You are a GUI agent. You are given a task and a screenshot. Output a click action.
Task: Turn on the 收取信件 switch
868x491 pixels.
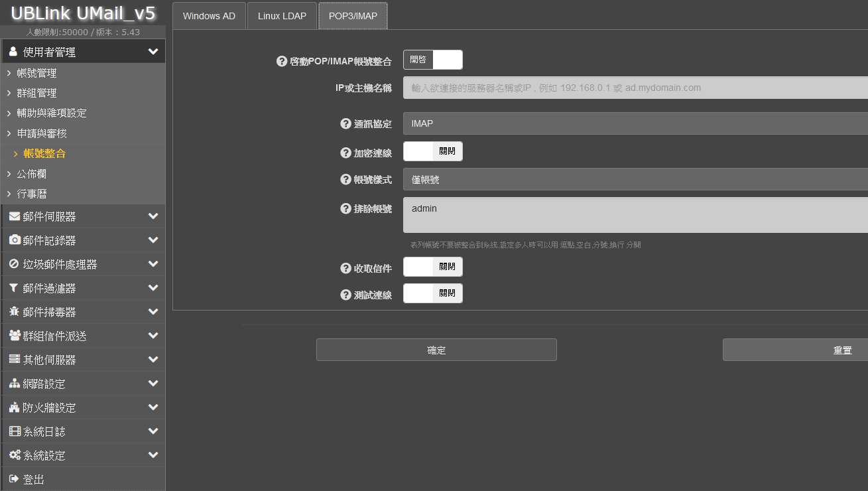tap(432, 267)
